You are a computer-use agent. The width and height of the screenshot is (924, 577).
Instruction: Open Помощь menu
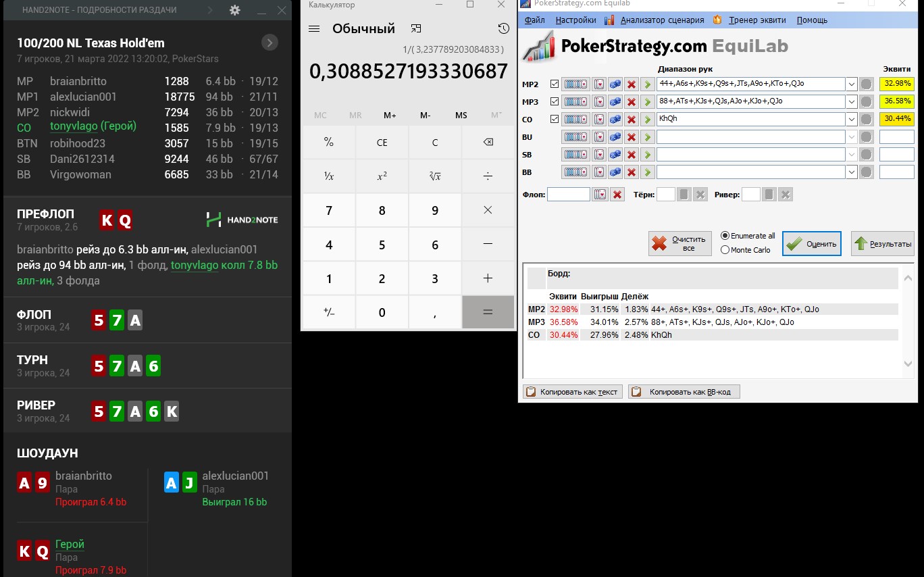tap(812, 20)
